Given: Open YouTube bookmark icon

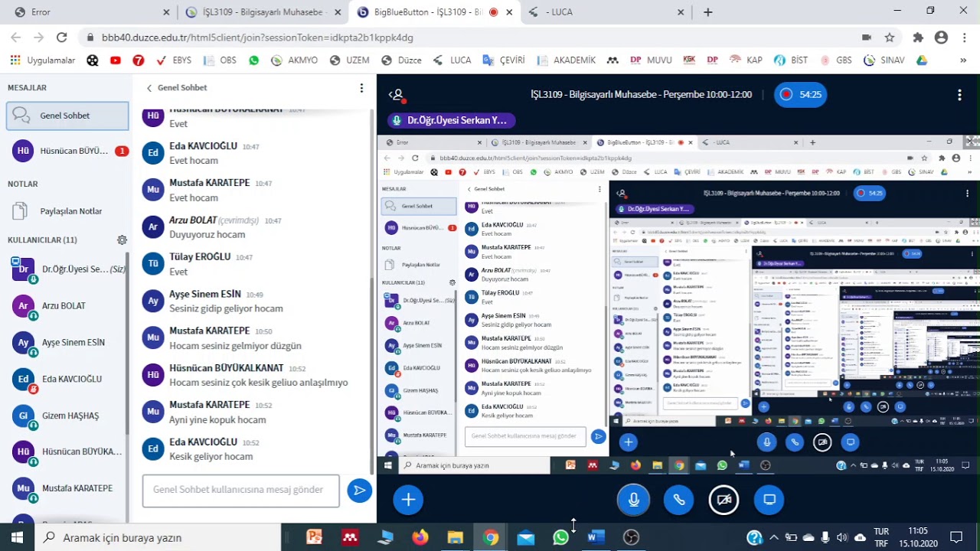Looking at the screenshot, I should 116,60.
